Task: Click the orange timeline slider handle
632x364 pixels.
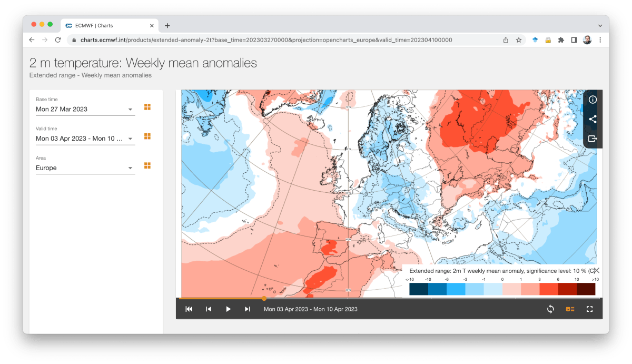Action: point(264,298)
